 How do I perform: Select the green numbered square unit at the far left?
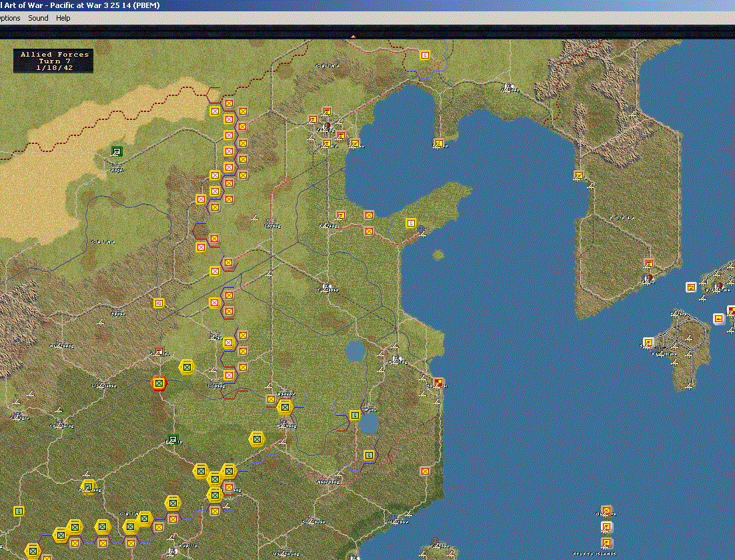tap(19, 511)
